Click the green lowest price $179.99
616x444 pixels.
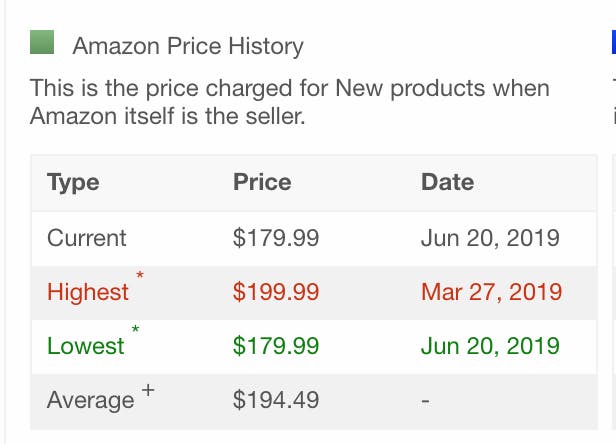tap(276, 346)
